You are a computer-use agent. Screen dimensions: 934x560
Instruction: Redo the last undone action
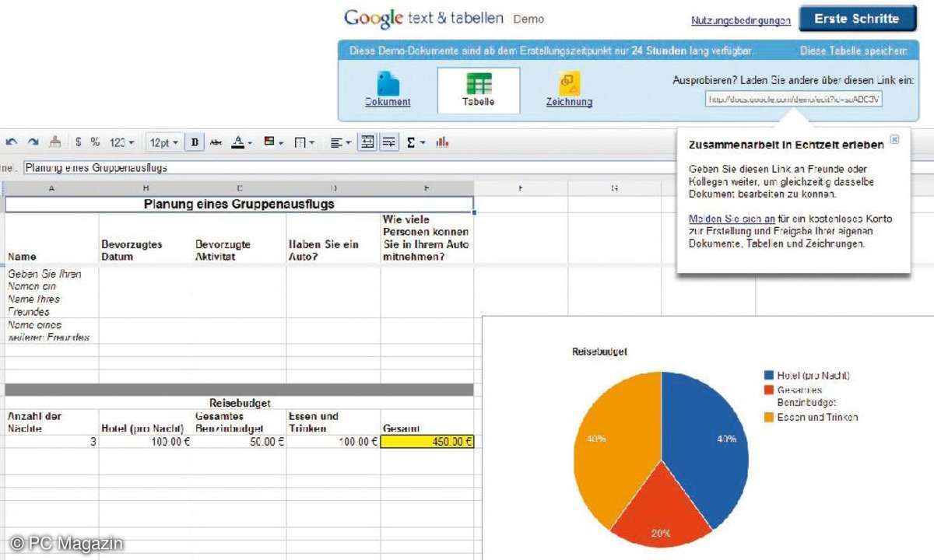point(33,142)
